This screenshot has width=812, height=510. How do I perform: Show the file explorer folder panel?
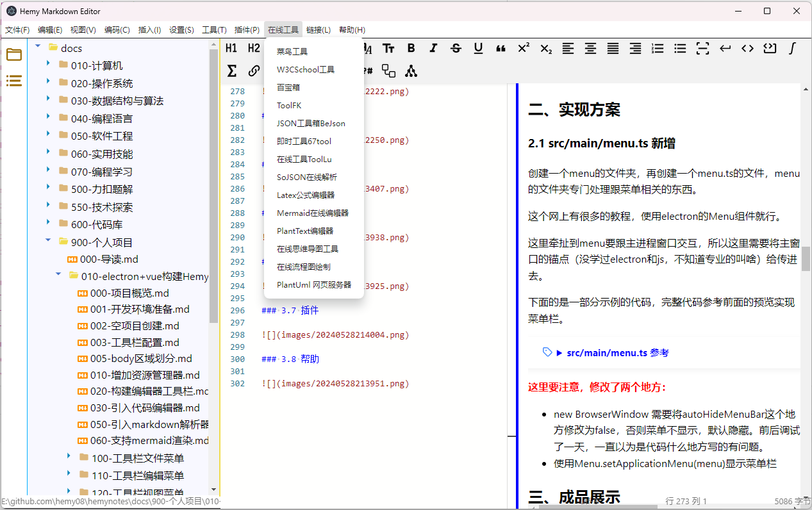point(14,54)
